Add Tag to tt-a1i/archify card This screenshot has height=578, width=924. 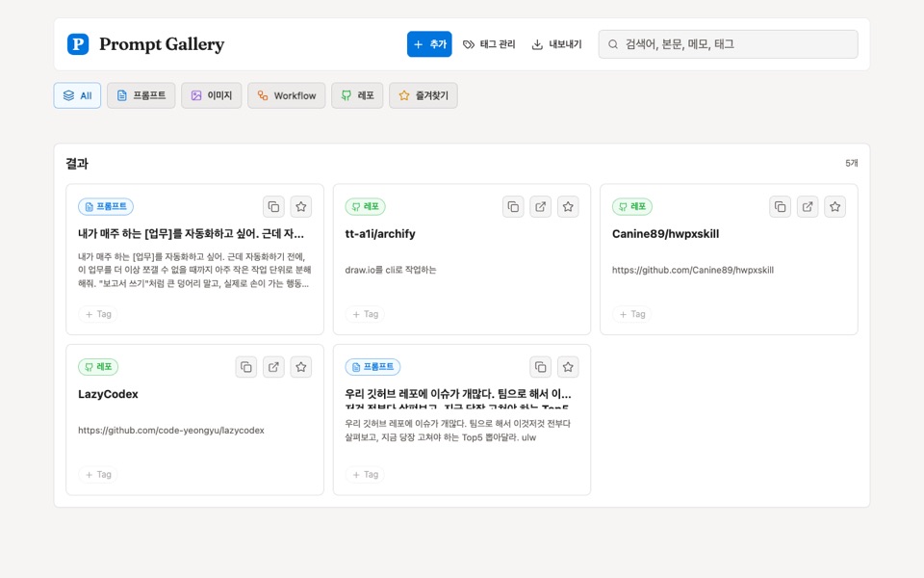(x=365, y=314)
